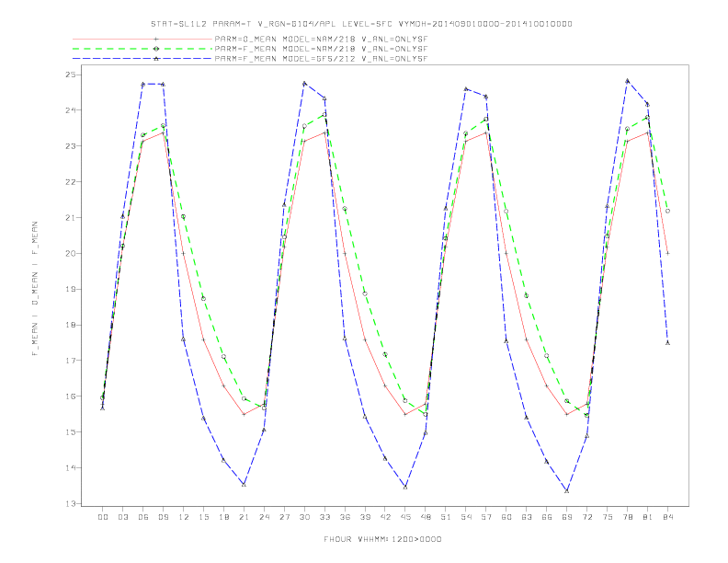Viewport: 728px width, 563px height.
Task: Click y-axis tick value 19
Action: 72,289
